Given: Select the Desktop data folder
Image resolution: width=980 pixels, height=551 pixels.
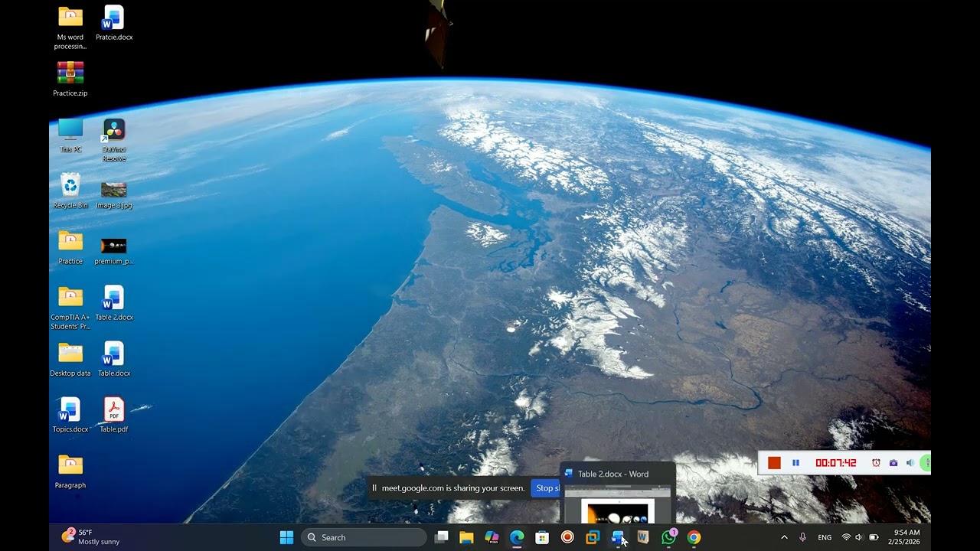Looking at the screenshot, I should (x=70, y=359).
